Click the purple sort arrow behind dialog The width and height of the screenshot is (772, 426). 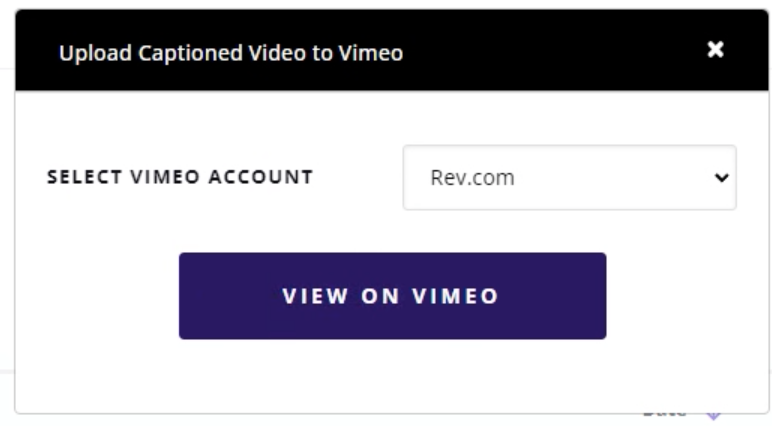point(713,415)
